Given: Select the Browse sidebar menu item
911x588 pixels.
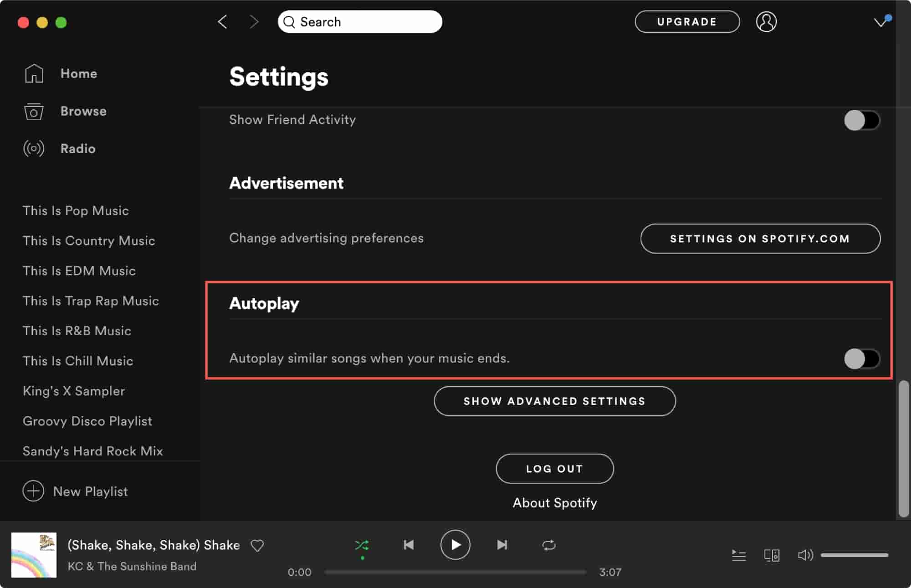Looking at the screenshot, I should coord(83,111).
